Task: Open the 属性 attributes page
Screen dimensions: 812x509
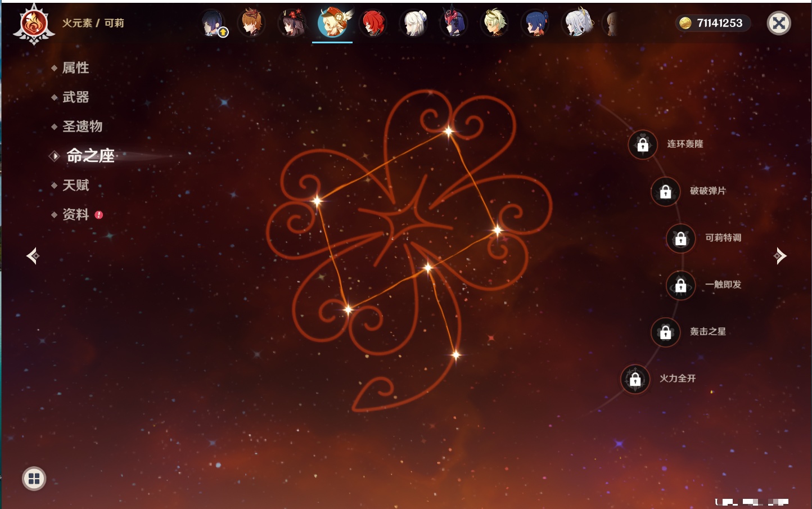Action: coord(75,68)
